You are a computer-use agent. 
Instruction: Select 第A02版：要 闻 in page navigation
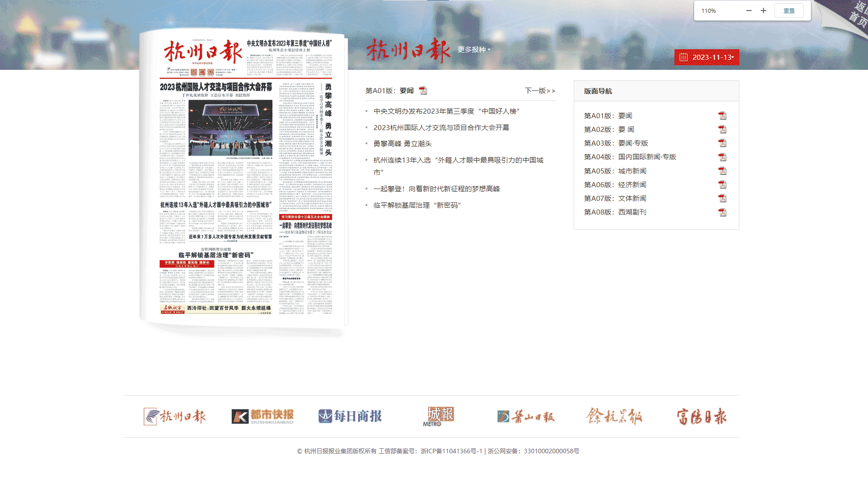click(x=609, y=130)
